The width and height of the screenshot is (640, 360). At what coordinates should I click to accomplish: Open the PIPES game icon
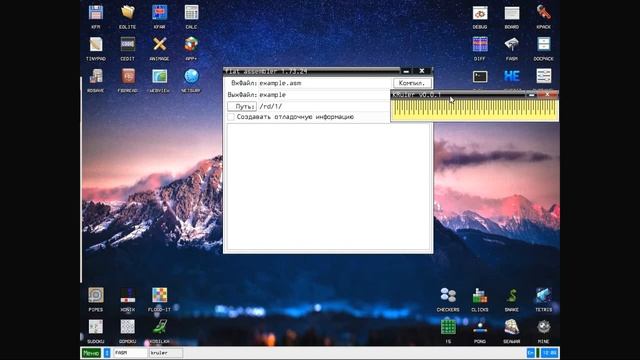[96, 296]
